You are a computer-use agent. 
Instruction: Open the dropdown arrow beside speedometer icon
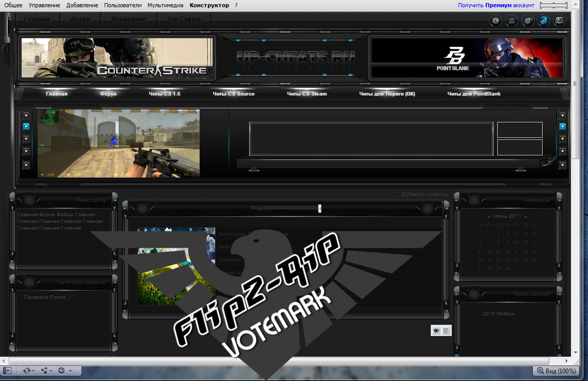(x=70, y=371)
